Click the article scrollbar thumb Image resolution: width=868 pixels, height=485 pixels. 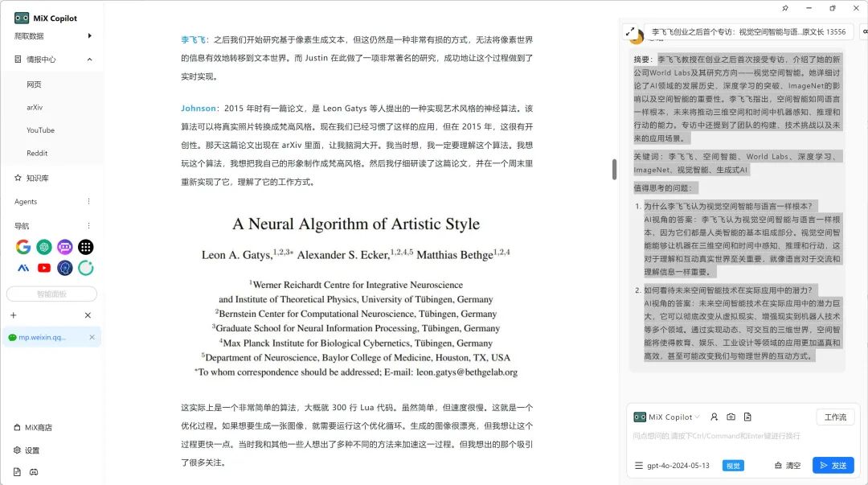pyautogui.click(x=615, y=169)
